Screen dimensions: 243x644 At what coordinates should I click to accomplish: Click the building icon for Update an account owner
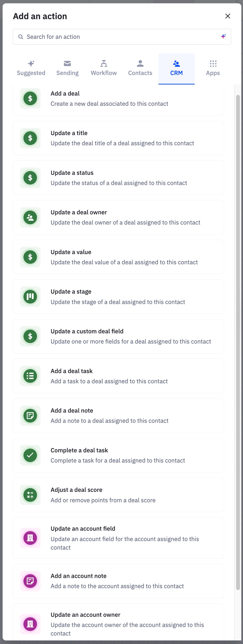pyautogui.click(x=30, y=624)
